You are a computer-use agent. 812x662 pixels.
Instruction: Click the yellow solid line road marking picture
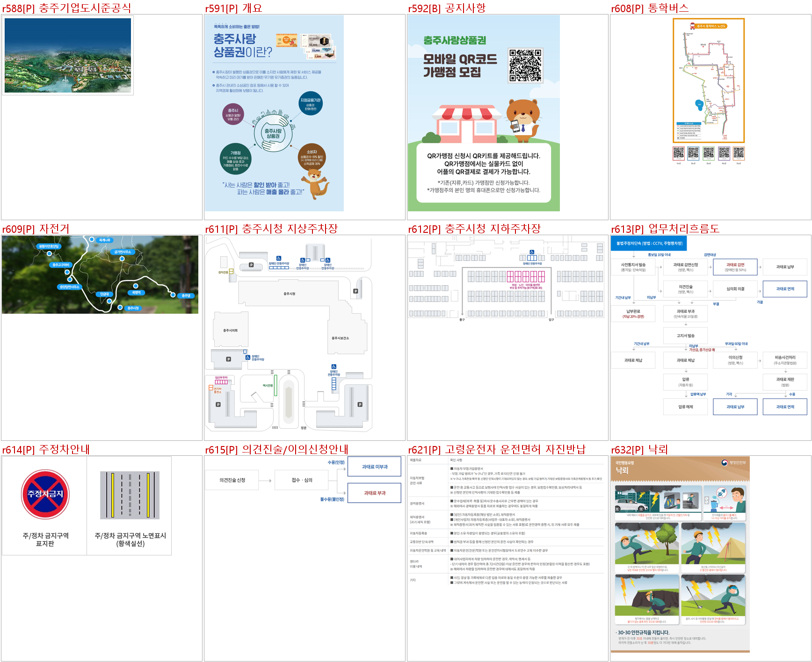coord(130,495)
